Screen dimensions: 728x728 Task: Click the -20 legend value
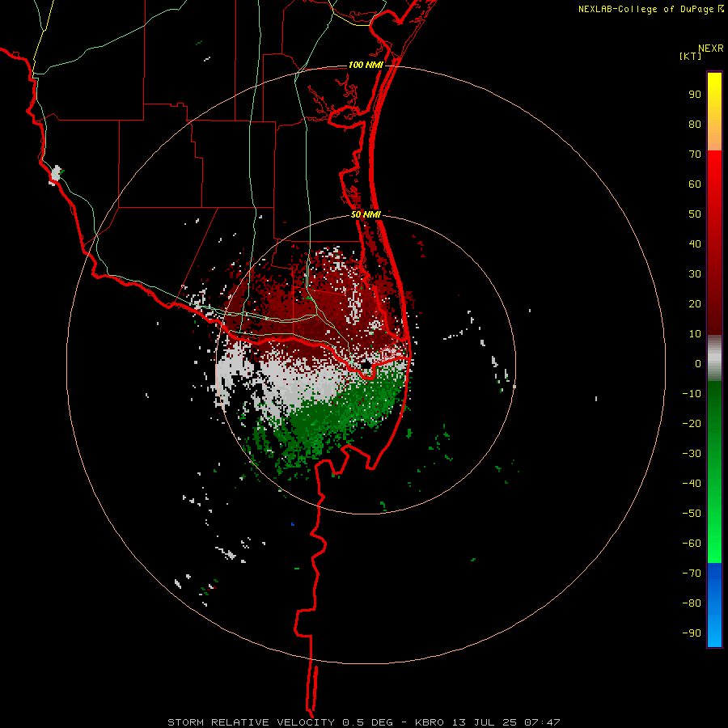pyautogui.click(x=692, y=423)
